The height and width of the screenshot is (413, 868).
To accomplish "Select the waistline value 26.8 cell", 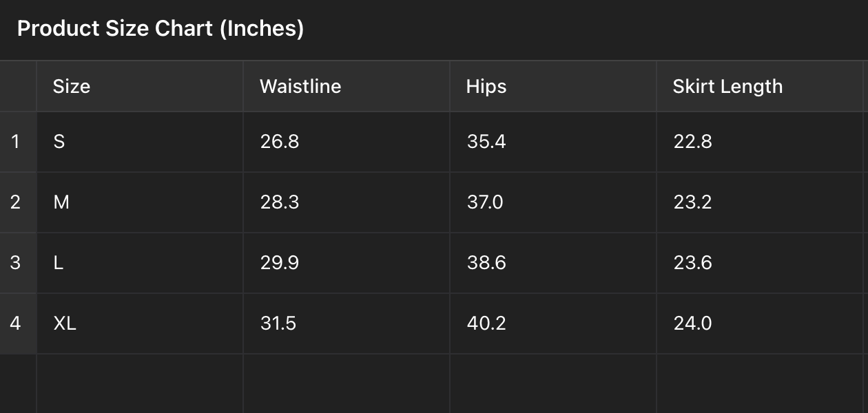I will (346, 142).
